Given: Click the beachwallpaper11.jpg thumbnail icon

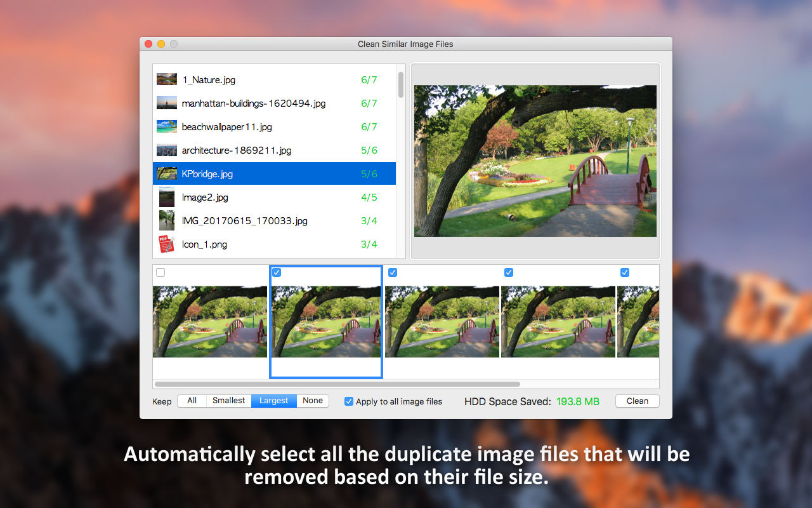Looking at the screenshot, I should point(167,126).
